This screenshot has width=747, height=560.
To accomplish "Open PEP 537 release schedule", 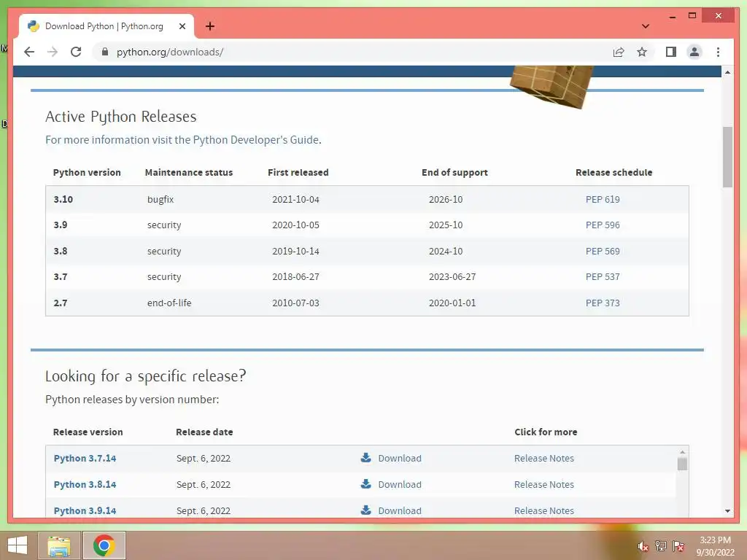I will coord(603,277).
